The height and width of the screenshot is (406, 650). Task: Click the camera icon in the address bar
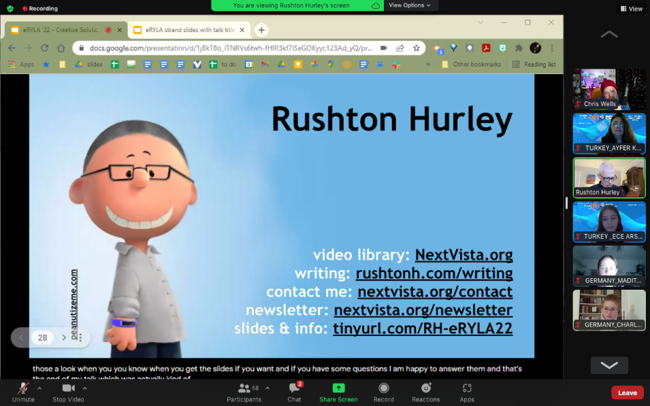(384, 48)
